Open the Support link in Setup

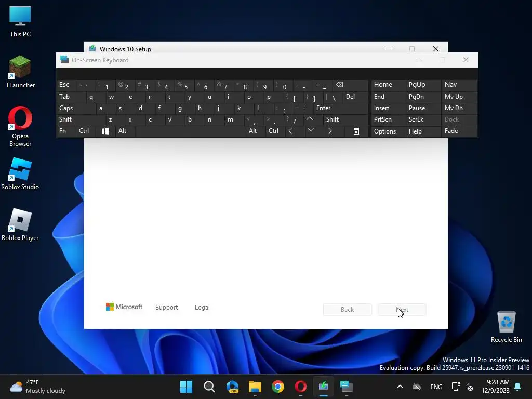click(x=167, y=308)
